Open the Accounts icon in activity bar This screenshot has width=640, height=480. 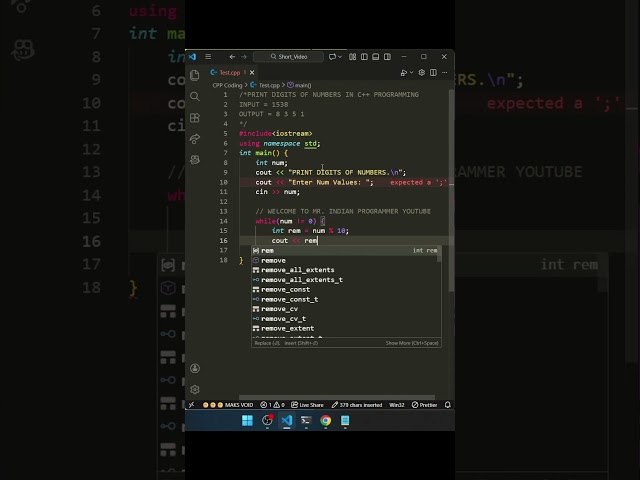point(195,368)
